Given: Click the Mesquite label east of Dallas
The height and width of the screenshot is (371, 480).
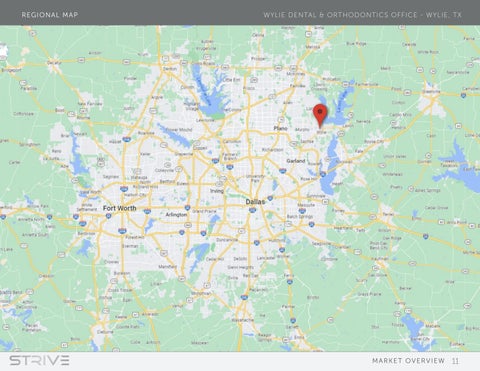Looking at the screenshot, I should point(306,205).
